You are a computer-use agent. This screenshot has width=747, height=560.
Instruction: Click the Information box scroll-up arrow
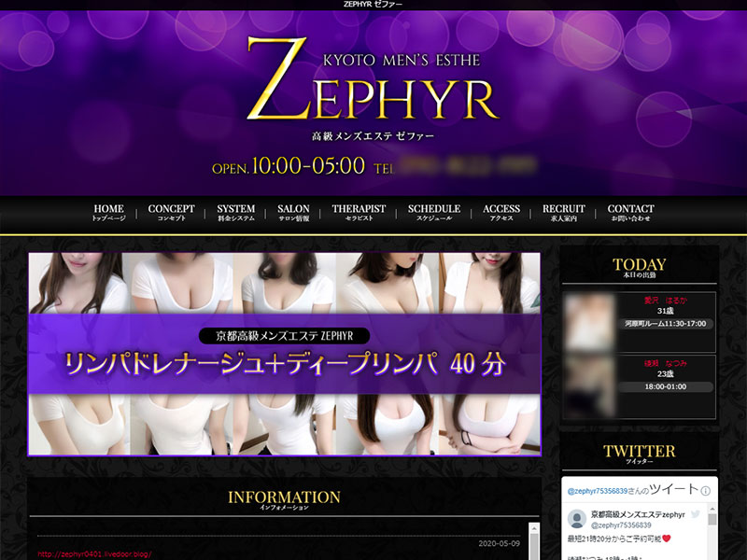coord(534,529)
